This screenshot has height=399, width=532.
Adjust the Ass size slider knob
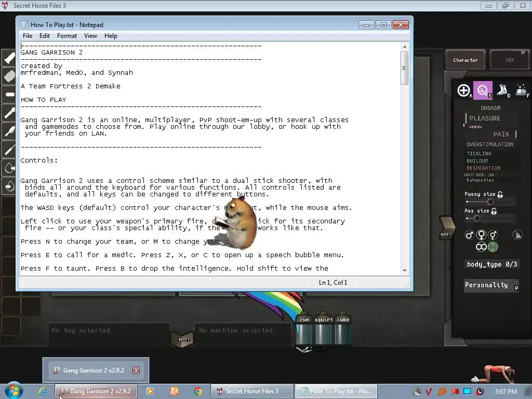pyautogui.click(x=477, y=219)
